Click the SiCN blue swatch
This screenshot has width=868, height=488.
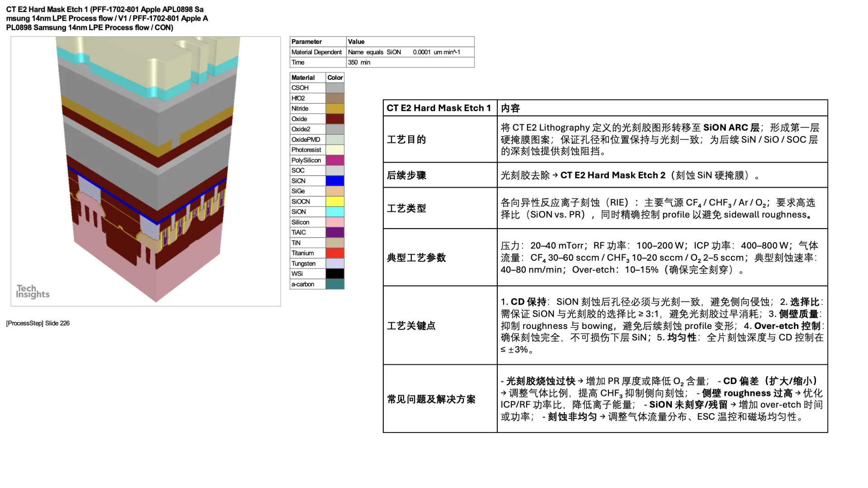coord(334,180)
